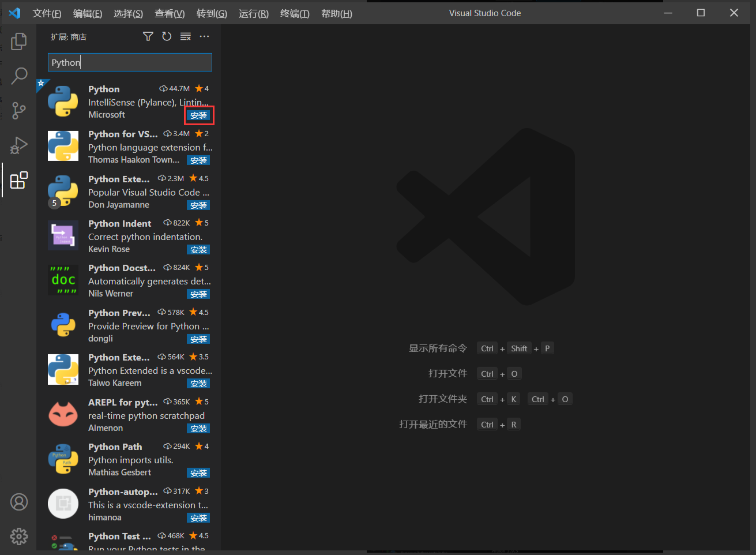The width and height of the screenshot is (756, 555).
Task: Install Python for VSCode by Thomas Haakon
Action: click(198, 160)
